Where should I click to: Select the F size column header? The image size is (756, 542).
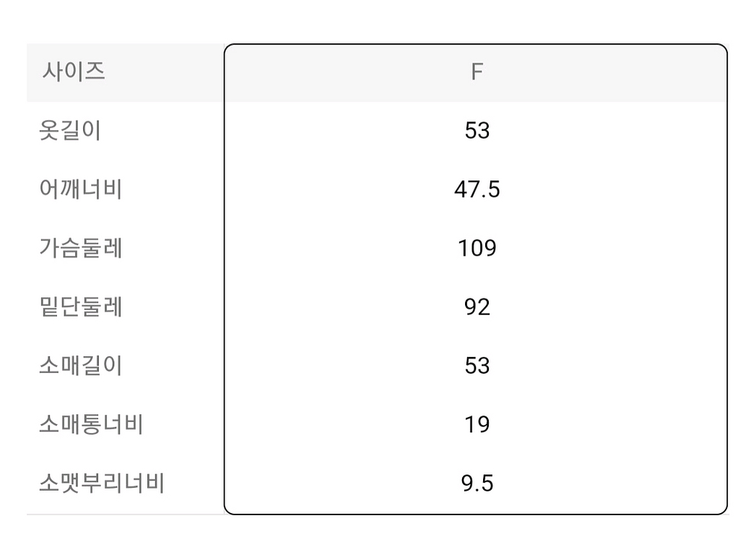pyautogui.click(x=477, y=72)
